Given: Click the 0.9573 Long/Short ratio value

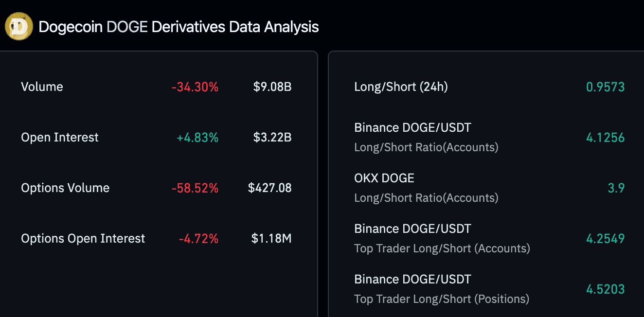Looking at the screenshot, I should 605,87.
